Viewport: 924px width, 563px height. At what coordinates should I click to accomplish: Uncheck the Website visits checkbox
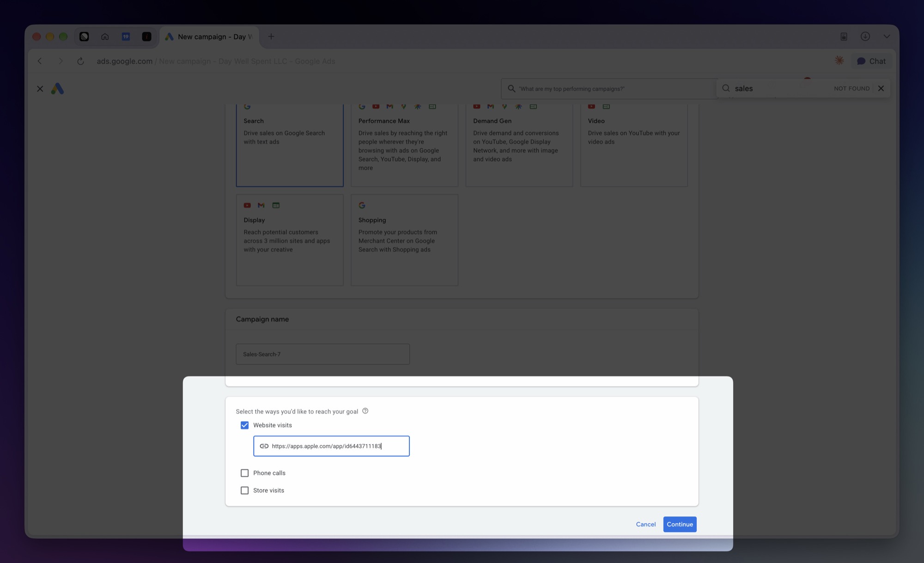(244, 425)
